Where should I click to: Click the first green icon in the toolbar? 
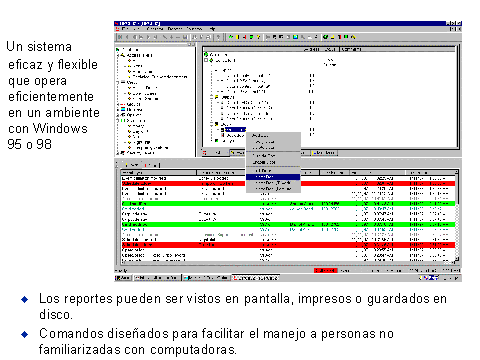coord(231,37)
